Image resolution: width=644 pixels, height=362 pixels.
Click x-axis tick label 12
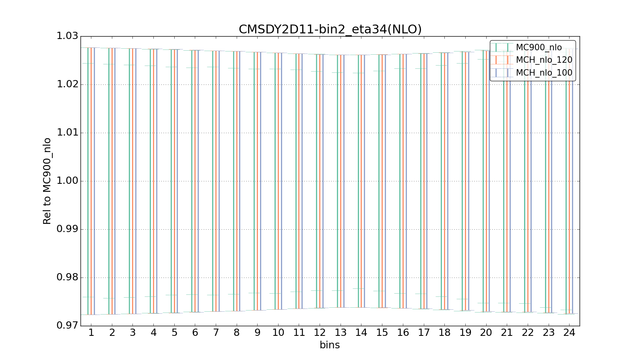tap(320, 333)
